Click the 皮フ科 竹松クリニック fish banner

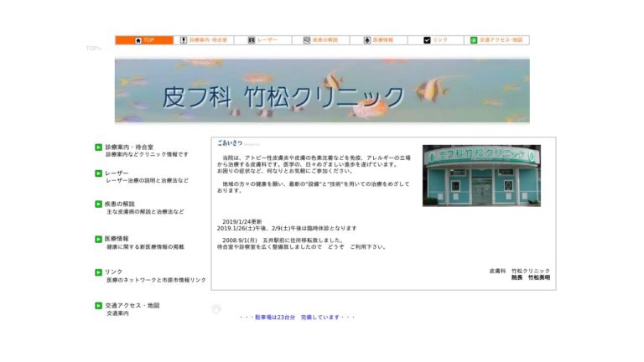coord(322,90)
